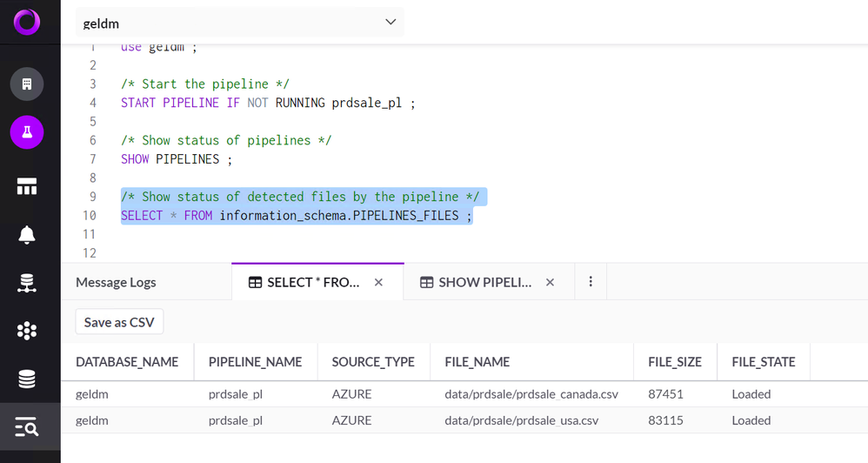Image resolution: width=868 pixels, height=463 pixels.
Task: Select the prdsale_canada.csv file row
Action: point(531,394)
